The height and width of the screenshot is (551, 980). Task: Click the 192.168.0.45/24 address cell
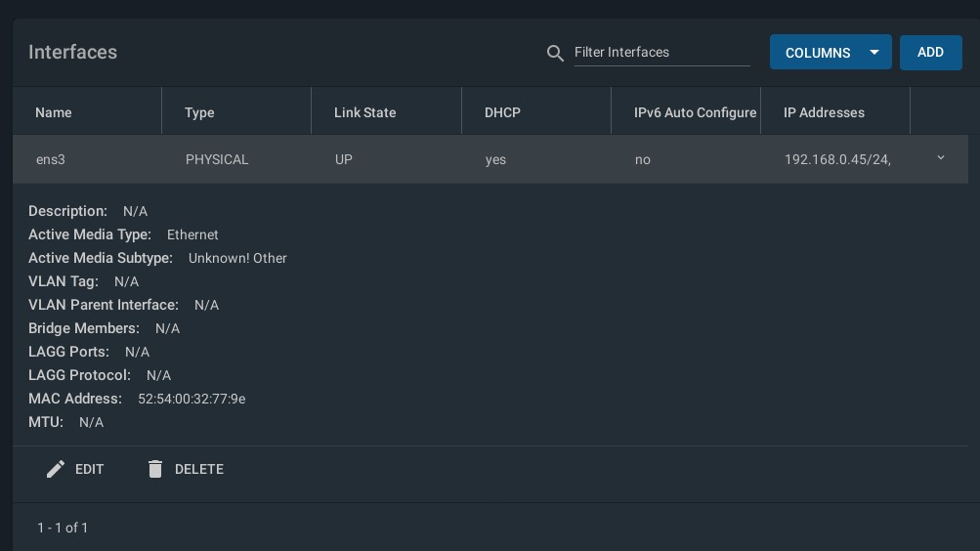click(837, 159)
